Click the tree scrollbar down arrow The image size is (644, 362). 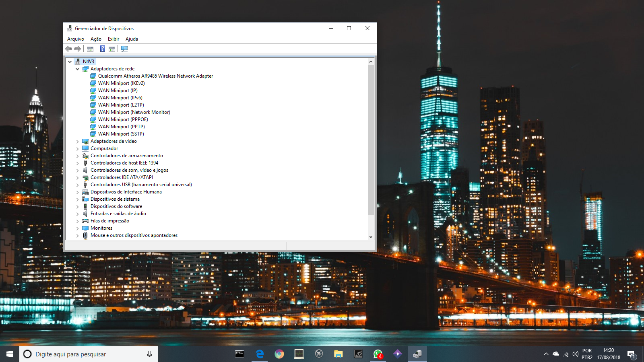[x=371, y=237]
